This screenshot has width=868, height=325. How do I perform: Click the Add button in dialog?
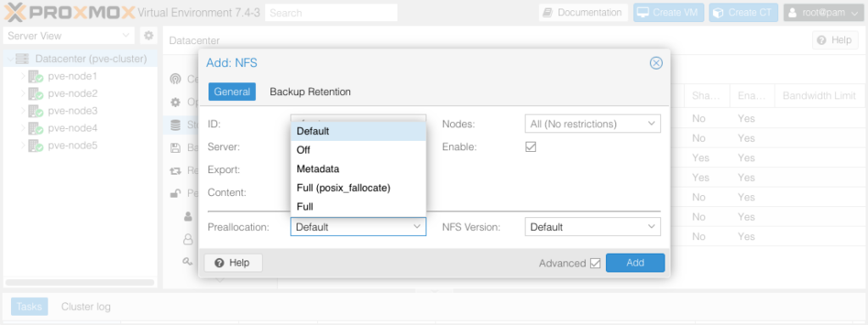(x=635, y=263)
